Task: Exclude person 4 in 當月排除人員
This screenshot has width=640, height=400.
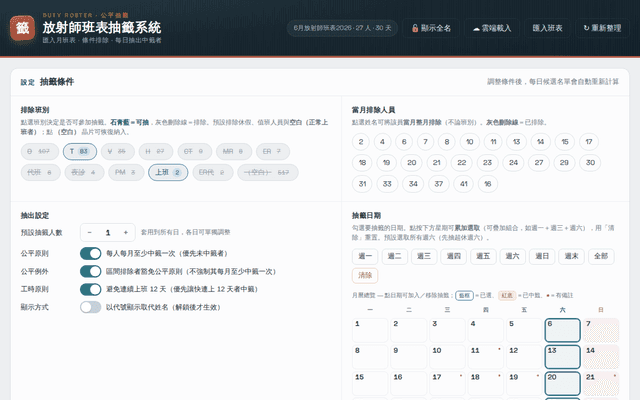Action: pos(382,142)
